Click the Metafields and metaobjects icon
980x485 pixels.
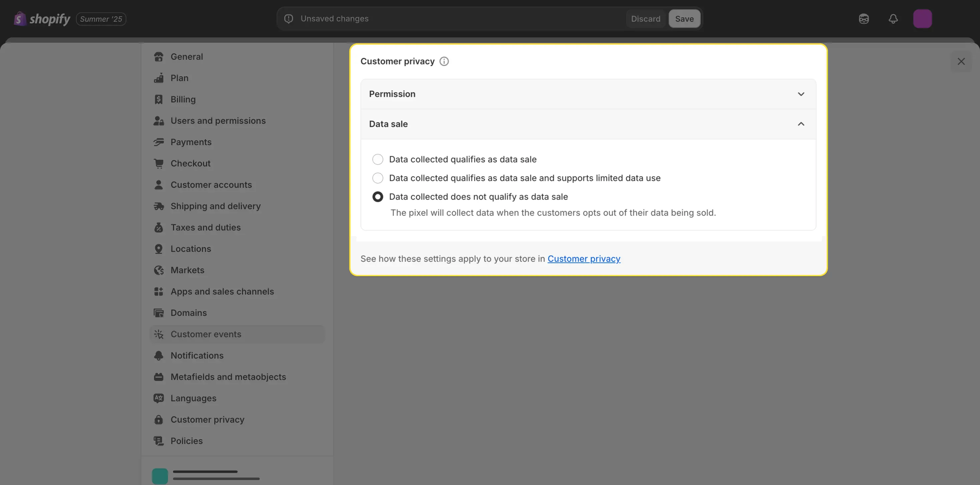(159, 377)
